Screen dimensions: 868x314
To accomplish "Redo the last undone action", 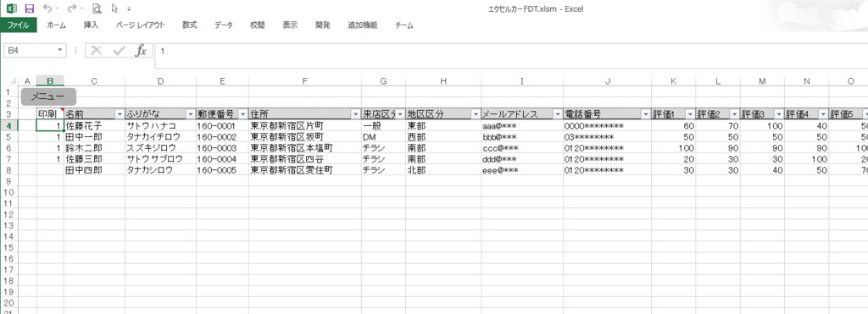I will click(71, 8).
